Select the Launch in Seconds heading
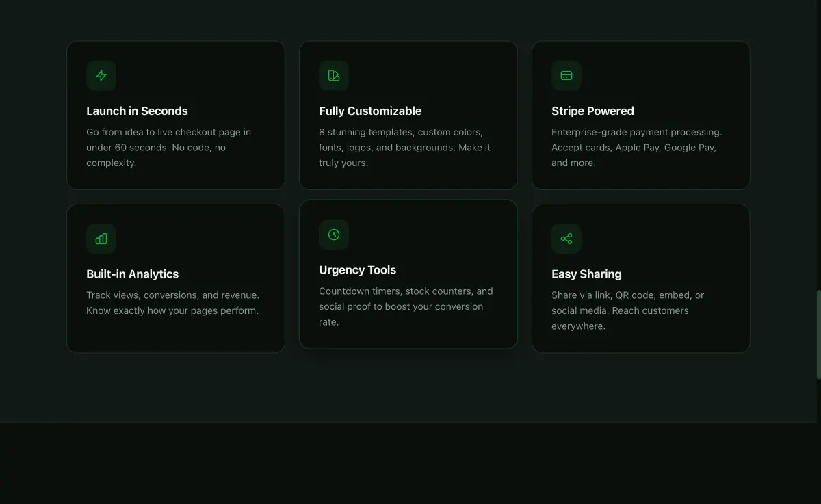Screen dimensions: 821x504 (x=137, y=111)
